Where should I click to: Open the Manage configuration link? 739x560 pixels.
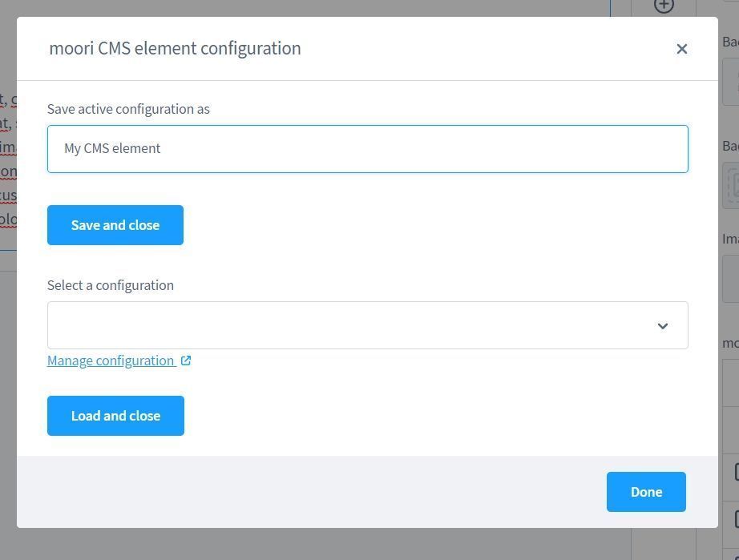(x=111, y=361)
